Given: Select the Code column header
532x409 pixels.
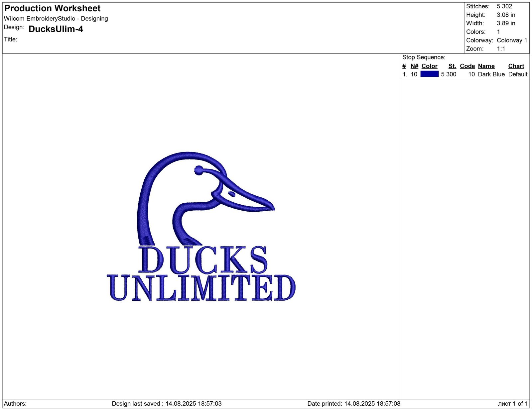Looking at the screenshot, I should (467, 66).
